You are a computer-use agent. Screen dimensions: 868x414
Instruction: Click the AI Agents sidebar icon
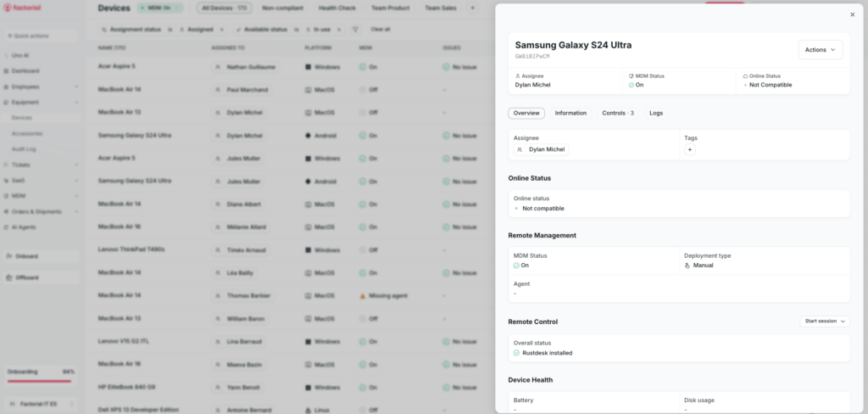pyautogui.click(x=6, y=227)
